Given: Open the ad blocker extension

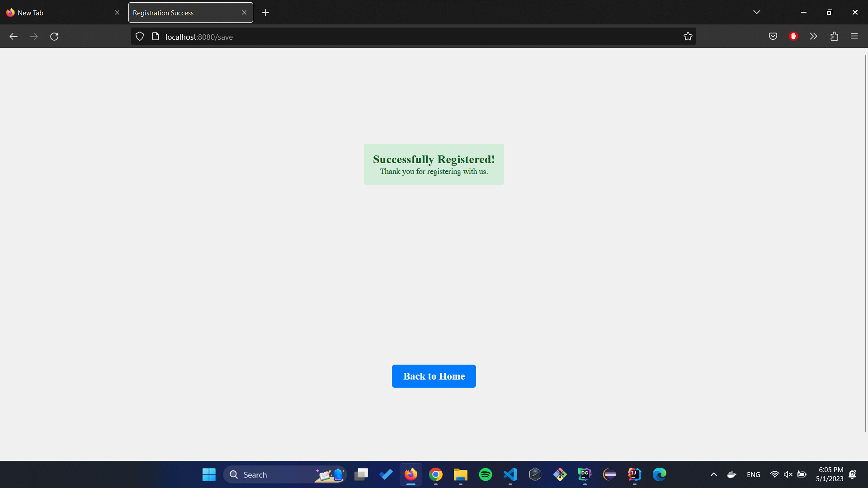Looking at the screenshot, I should tap(793, 36).
